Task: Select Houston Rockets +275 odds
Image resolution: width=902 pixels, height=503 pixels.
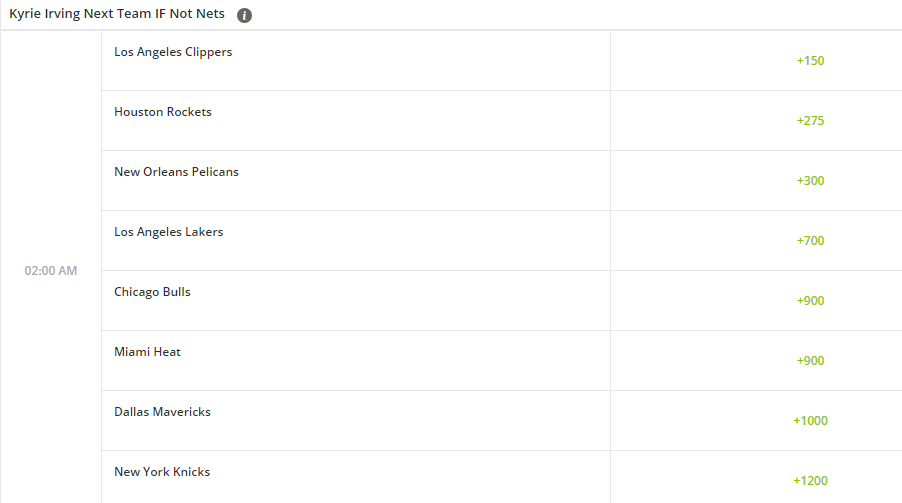Action: [810, 120]
